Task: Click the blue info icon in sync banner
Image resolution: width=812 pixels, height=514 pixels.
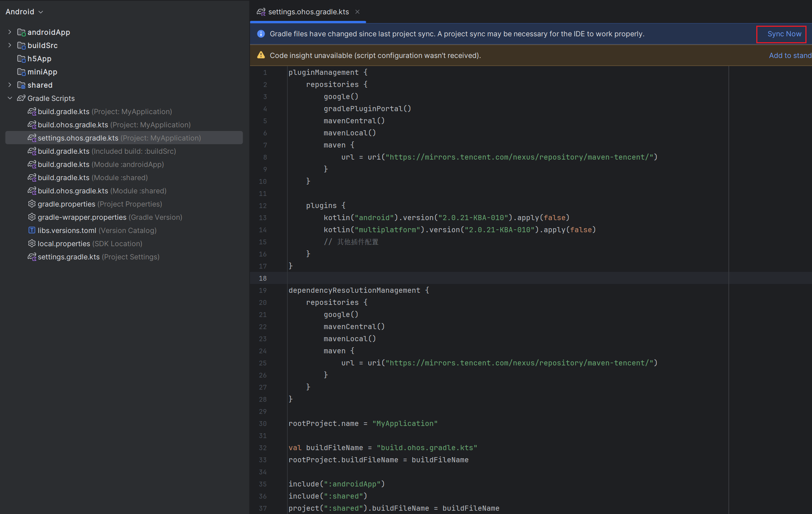Action: [x=261, y=34]
